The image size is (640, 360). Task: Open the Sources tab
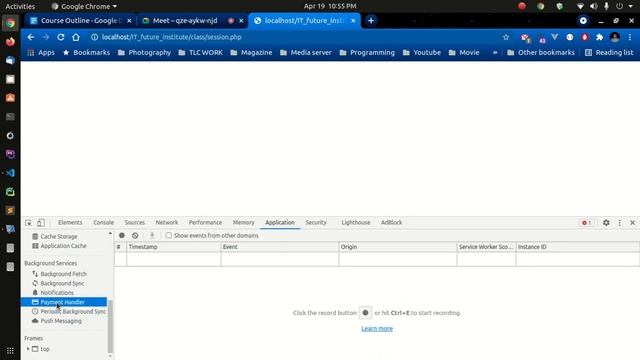click(135, 222)
